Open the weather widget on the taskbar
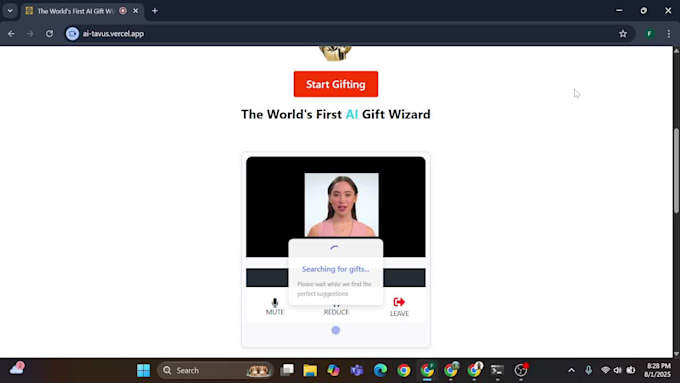This screenshot has width=680, height=383. tap(17, 369)
